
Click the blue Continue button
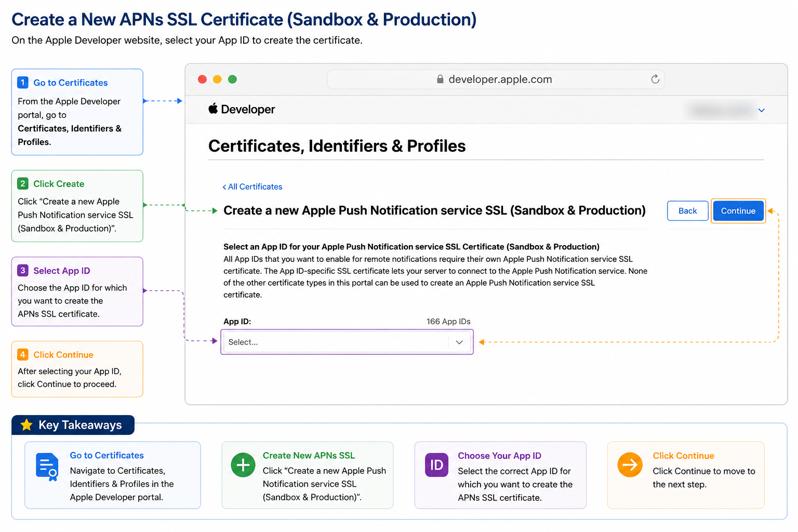click(738, 211)
